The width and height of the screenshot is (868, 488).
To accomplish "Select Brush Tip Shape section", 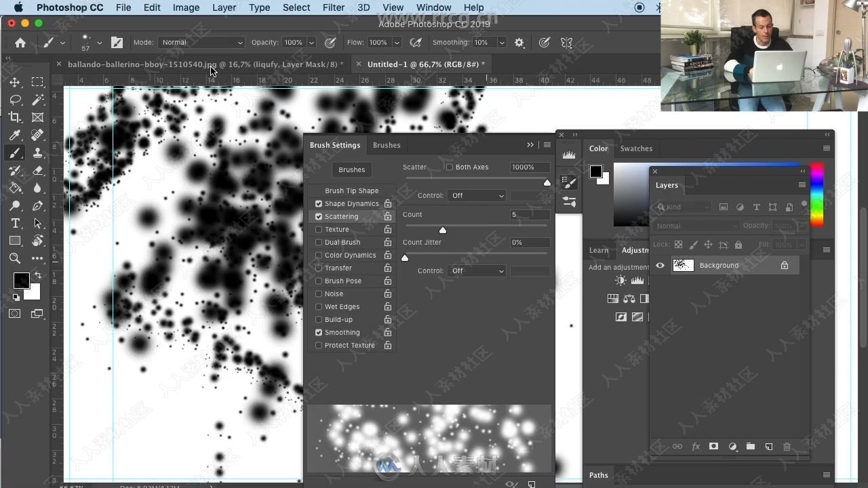I will coord(351,190).
